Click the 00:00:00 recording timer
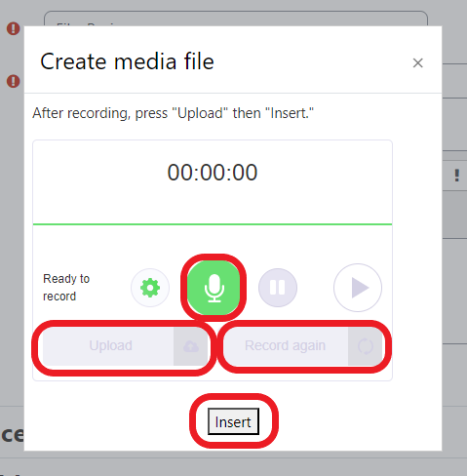The height and width of the screenshot is (476, 467). tap(213, 173)
